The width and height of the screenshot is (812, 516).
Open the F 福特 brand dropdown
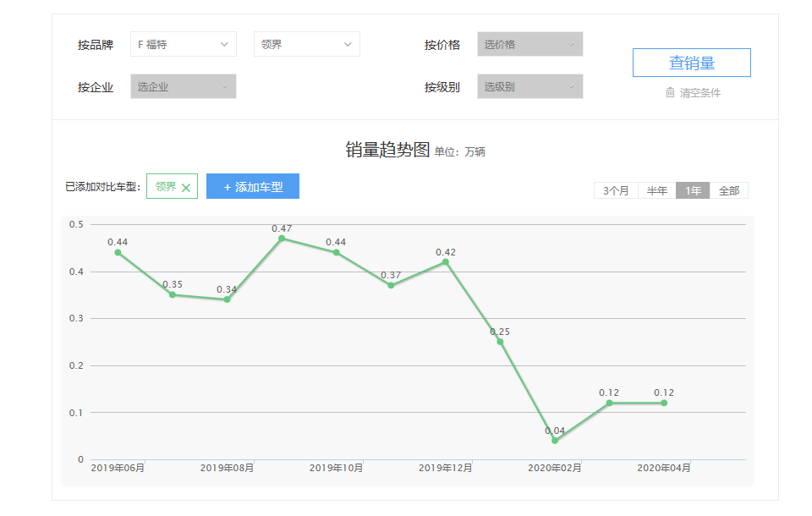click(x=183, y=44)
